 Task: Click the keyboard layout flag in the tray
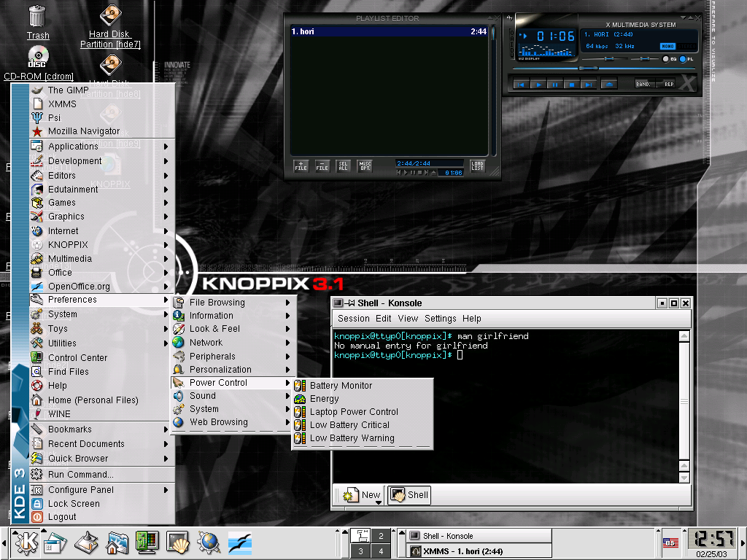[x=670, y=542]
